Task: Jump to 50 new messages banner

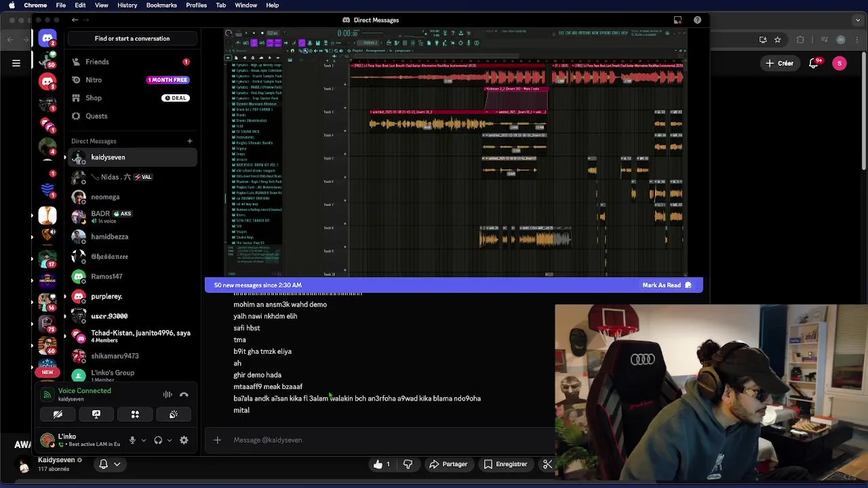Action: click(258, 285)
